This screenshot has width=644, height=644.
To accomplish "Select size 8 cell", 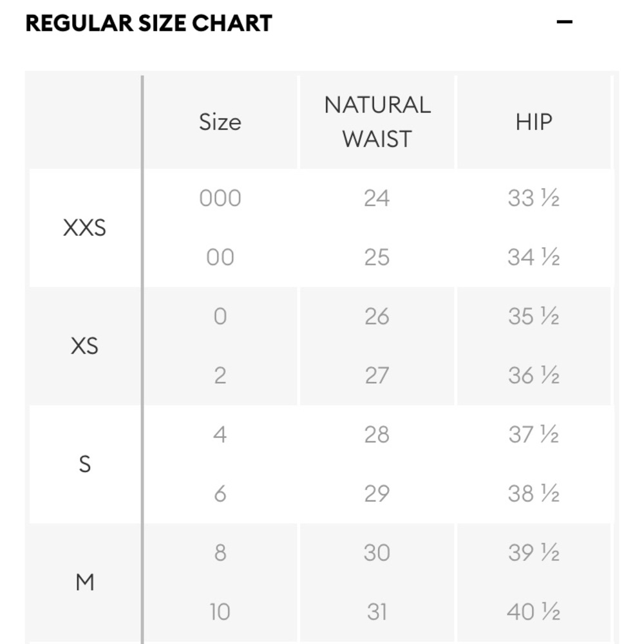I will (220, 553).
